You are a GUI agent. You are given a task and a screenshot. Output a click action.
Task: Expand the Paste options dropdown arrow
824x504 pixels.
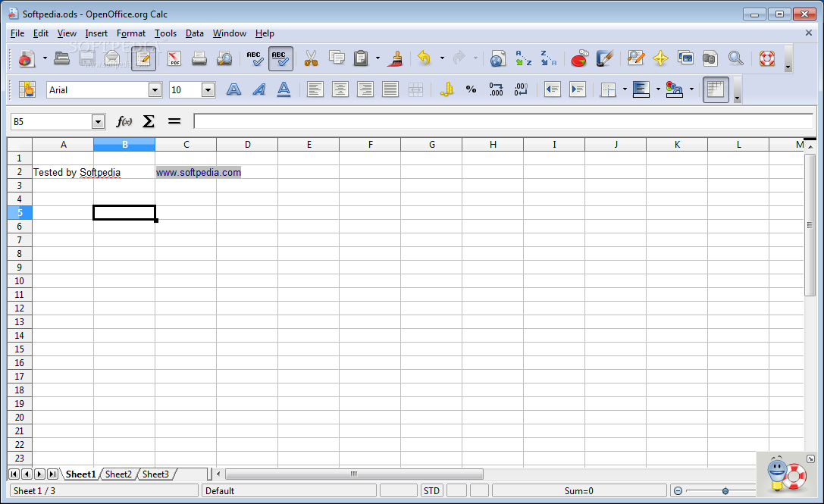pos(378,58)
